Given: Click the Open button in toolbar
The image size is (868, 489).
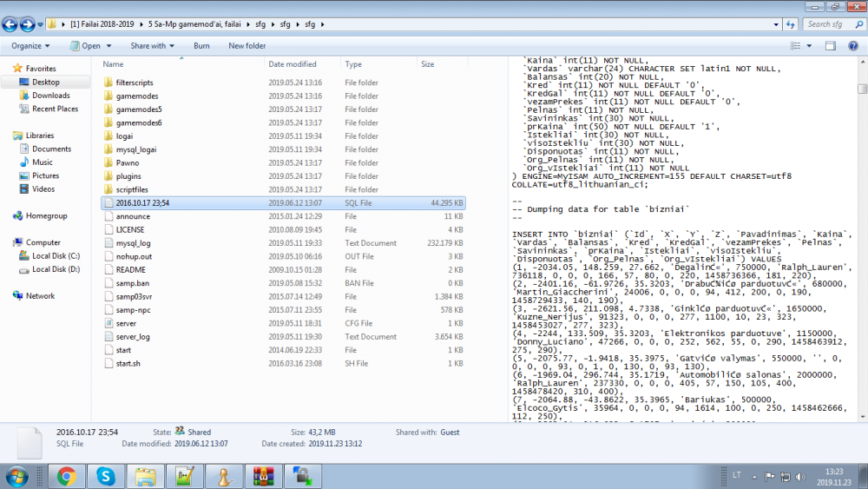Looking at the screenshot, I should [85, 46].
